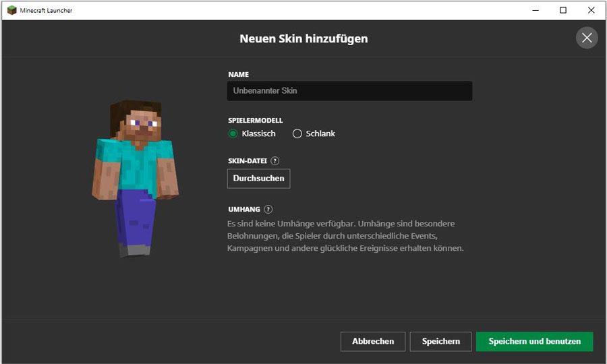
Task: Select the Klassisch player model radio button
Action: tap(233, 133)
